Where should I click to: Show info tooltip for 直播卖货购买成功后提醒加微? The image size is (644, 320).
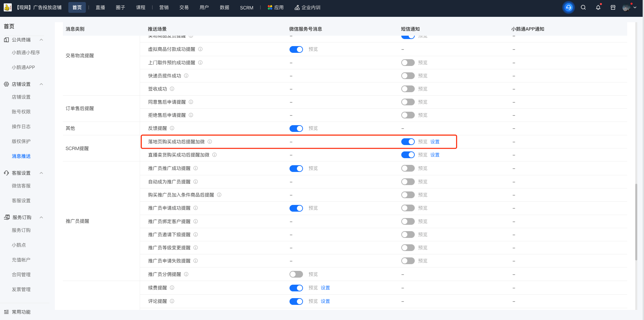[214, 155]
